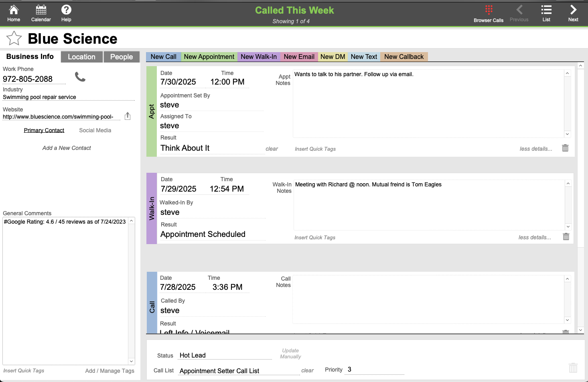The height and width of the screenshot is (382, 588).
Task: Dial the work phone handset icon
Action: 80,77
